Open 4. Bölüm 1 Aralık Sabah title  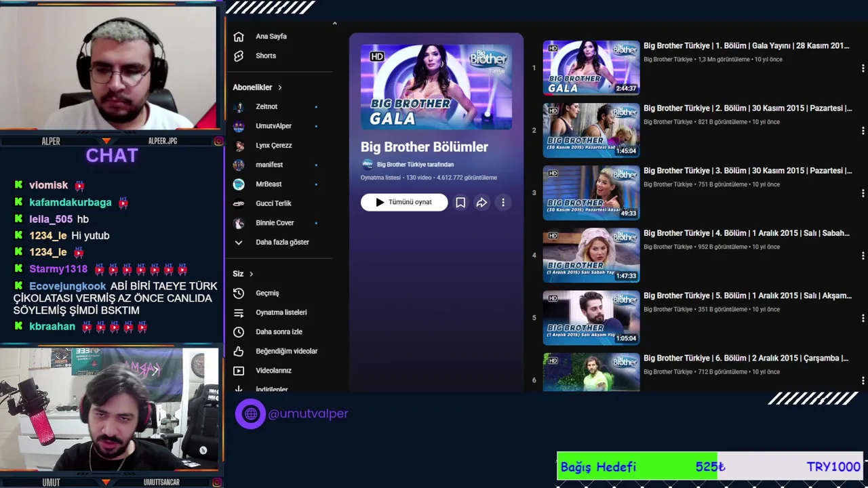[x=746, y=233]
